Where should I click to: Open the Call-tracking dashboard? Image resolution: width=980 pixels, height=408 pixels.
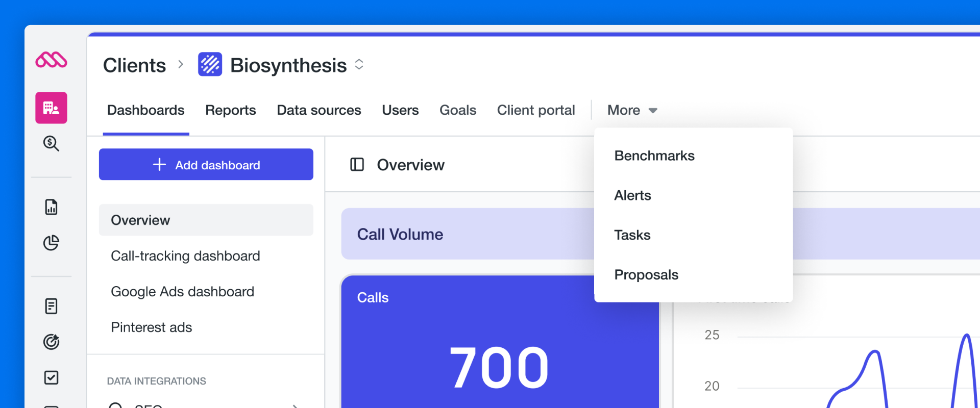pos(185,256)
